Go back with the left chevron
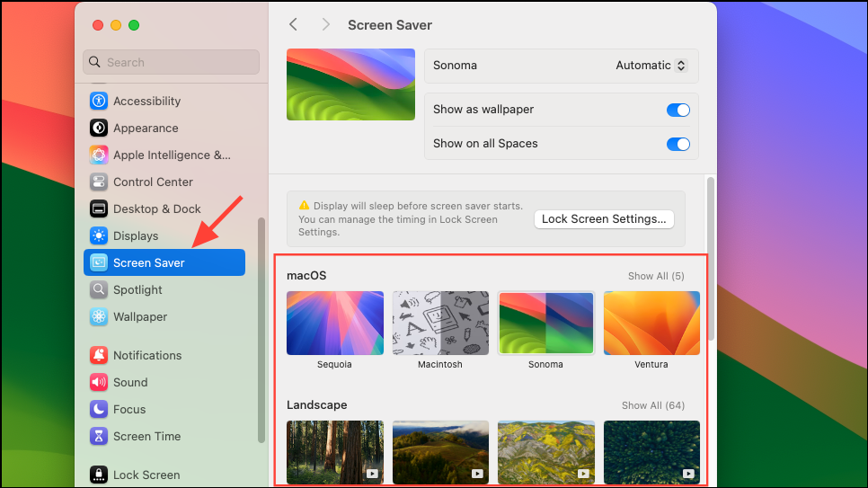868x488 pixels. pos(294,24)
